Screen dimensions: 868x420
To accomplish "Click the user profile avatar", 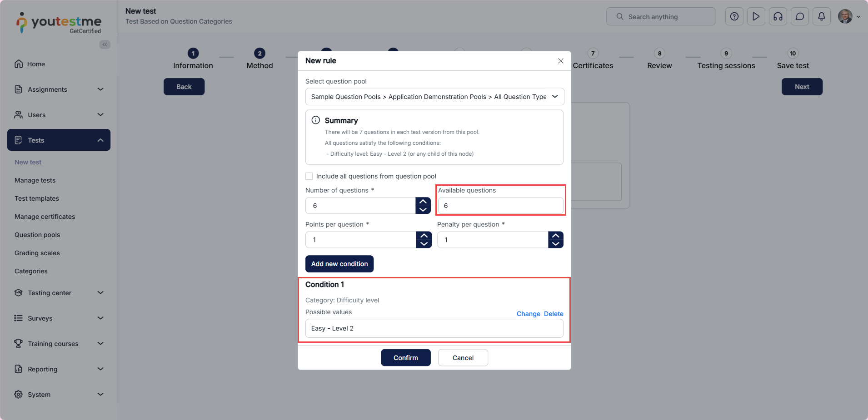I will click(845, 17).
